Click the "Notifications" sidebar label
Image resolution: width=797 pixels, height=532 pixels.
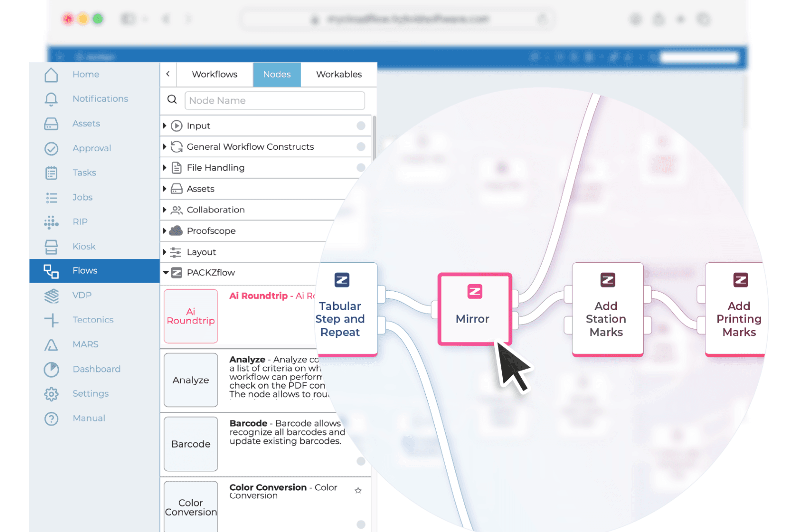click(100, 99)
